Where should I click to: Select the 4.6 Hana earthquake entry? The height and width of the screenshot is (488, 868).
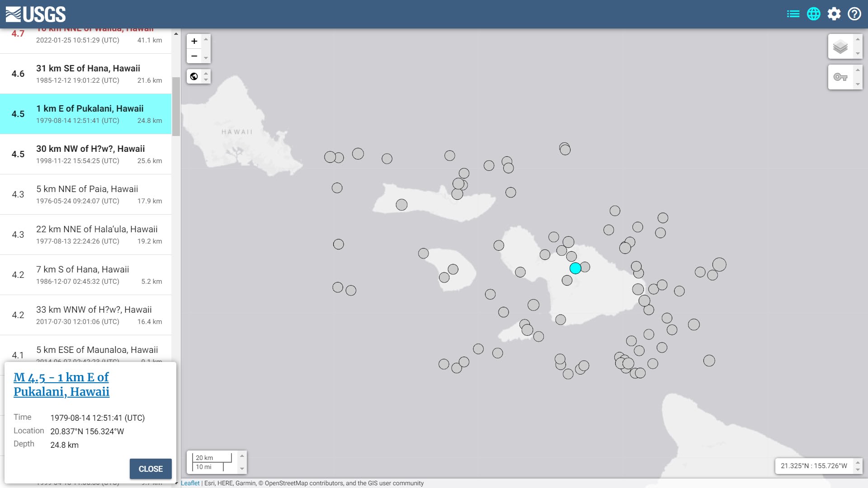point(85,74)
